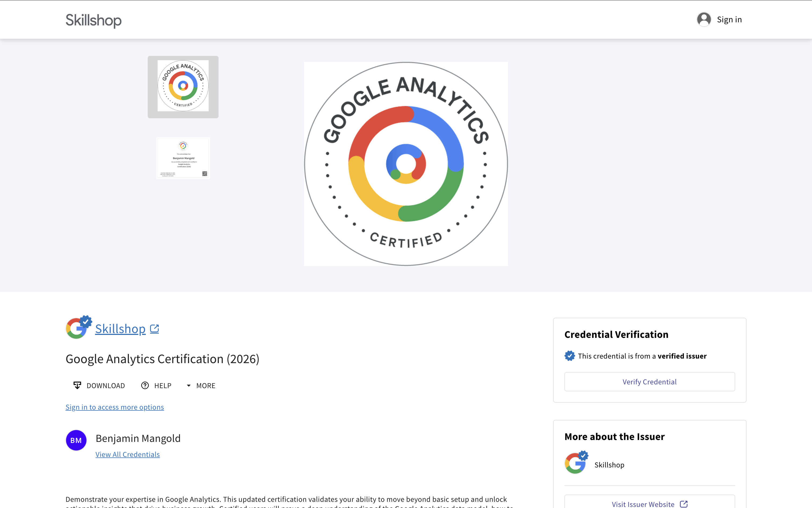Click the external link icon next to Skillshop
This screenshot has width=812, height=508.
point(154,328)
